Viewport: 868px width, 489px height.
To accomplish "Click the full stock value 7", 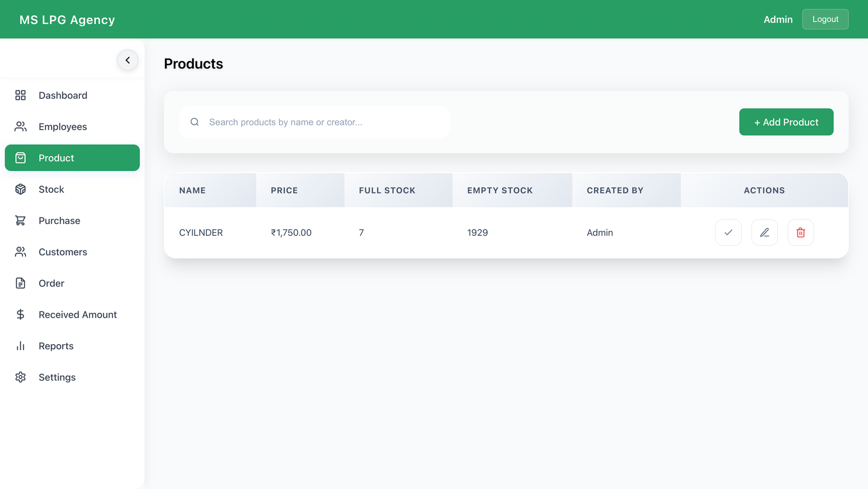I will [x=361, y=233].
